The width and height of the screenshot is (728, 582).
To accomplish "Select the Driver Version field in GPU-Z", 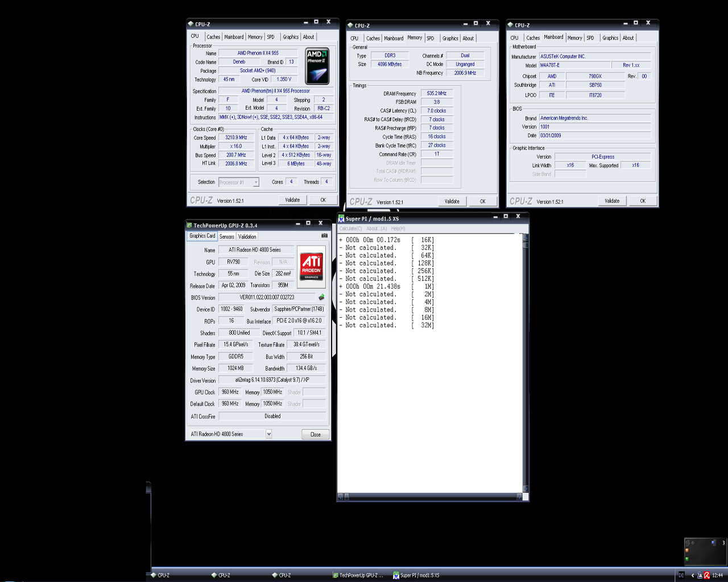I will 272,380.
